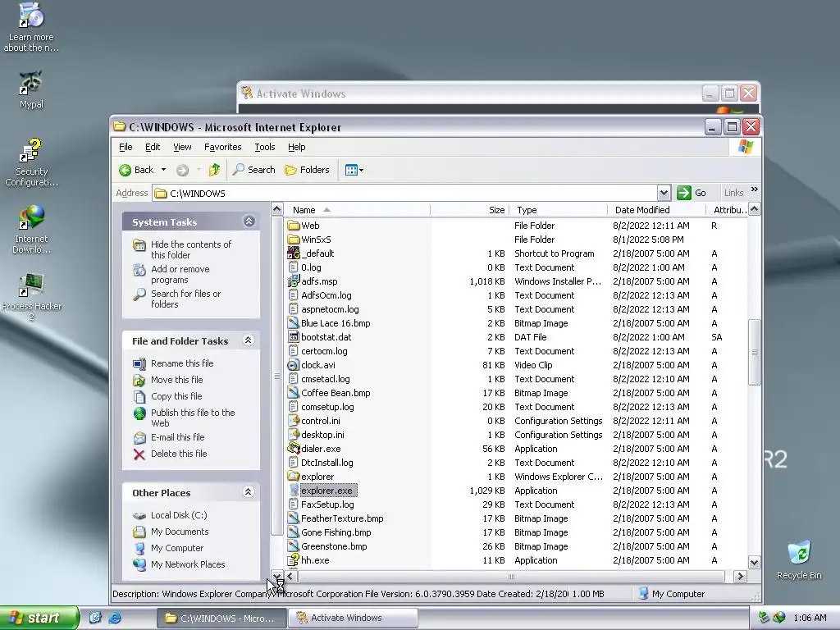Select the _default shortcut icon
The image size is (840, 630).
tap(293, 253)
